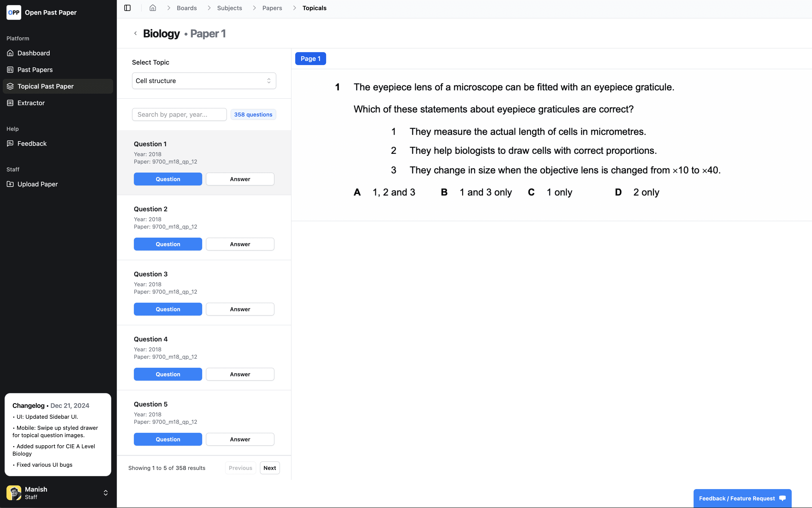The width and height of the screenshot is (812, 508).
Task: Show the Answer for Question 1
Action: click(x=240, y=179)
